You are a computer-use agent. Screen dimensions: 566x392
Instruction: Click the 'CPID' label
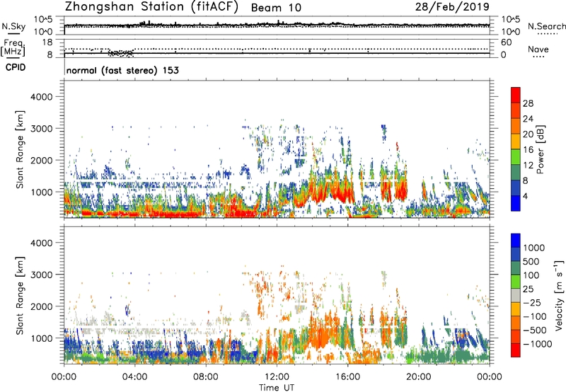coord(16,67)
